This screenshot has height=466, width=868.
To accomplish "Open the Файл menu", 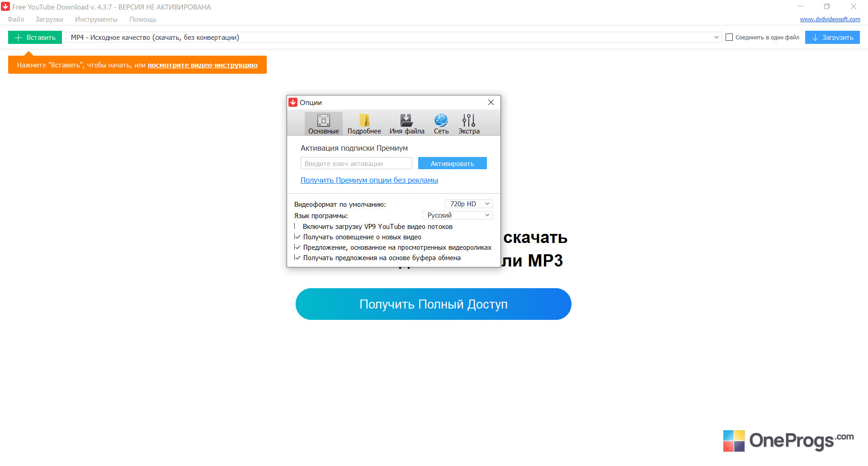I will (x=16, y=19).
